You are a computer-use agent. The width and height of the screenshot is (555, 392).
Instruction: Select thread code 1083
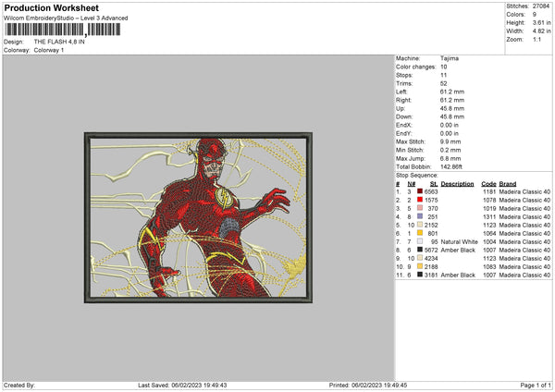tap(489, 266)
